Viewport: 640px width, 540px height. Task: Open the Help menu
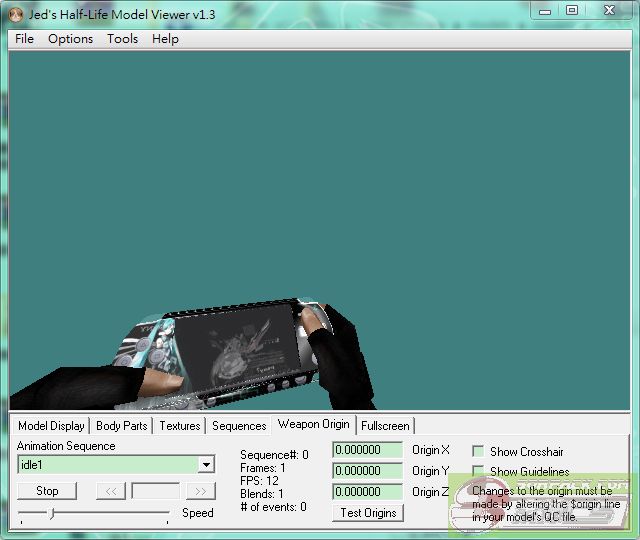[166, 39]
